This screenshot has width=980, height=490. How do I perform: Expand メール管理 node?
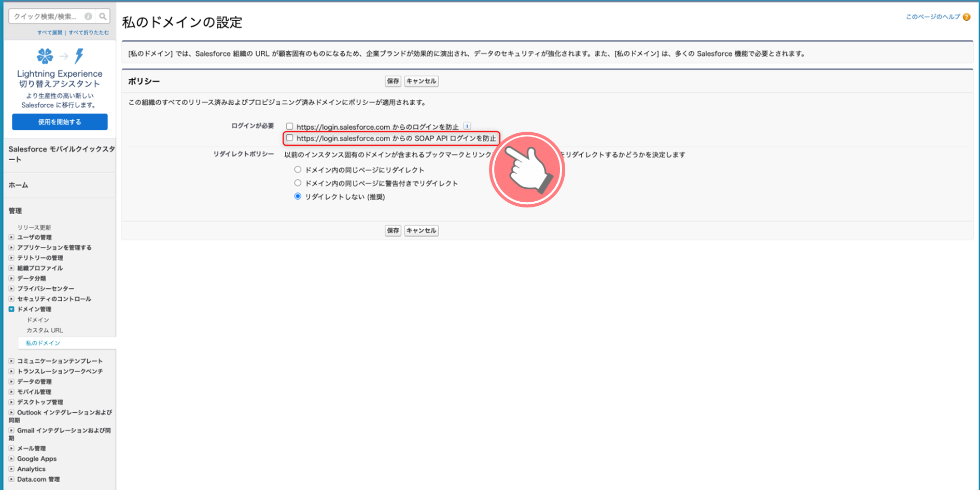click(11, 449)
